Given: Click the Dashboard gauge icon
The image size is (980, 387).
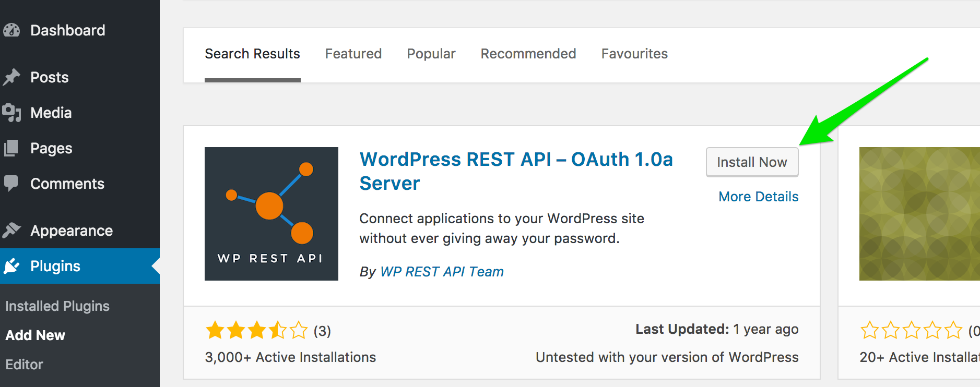Looking at the screenshot, I should click(x=11, y=30).
